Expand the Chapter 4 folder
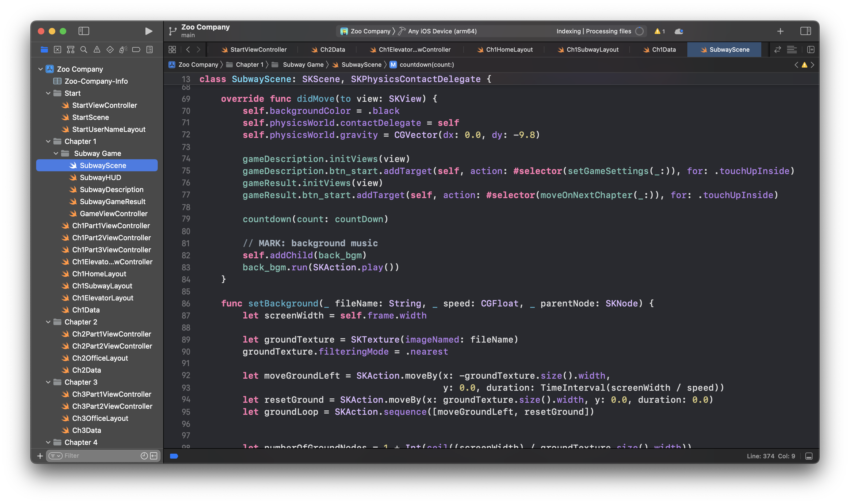This screenshot has width=850, height=504. pos(48,442)
